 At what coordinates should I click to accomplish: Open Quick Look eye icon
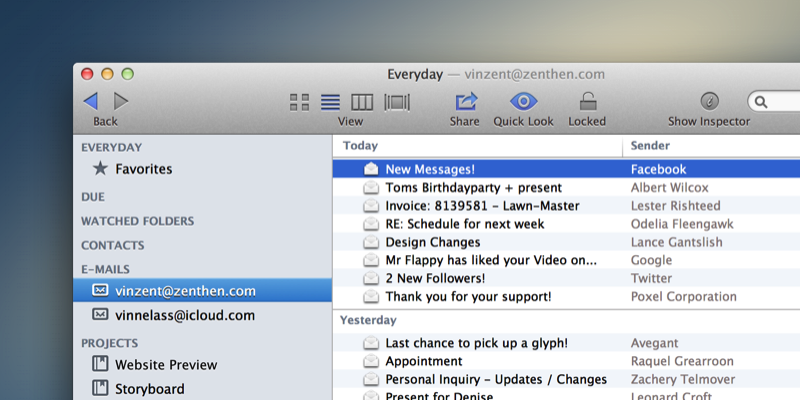[x=523, y=102]
